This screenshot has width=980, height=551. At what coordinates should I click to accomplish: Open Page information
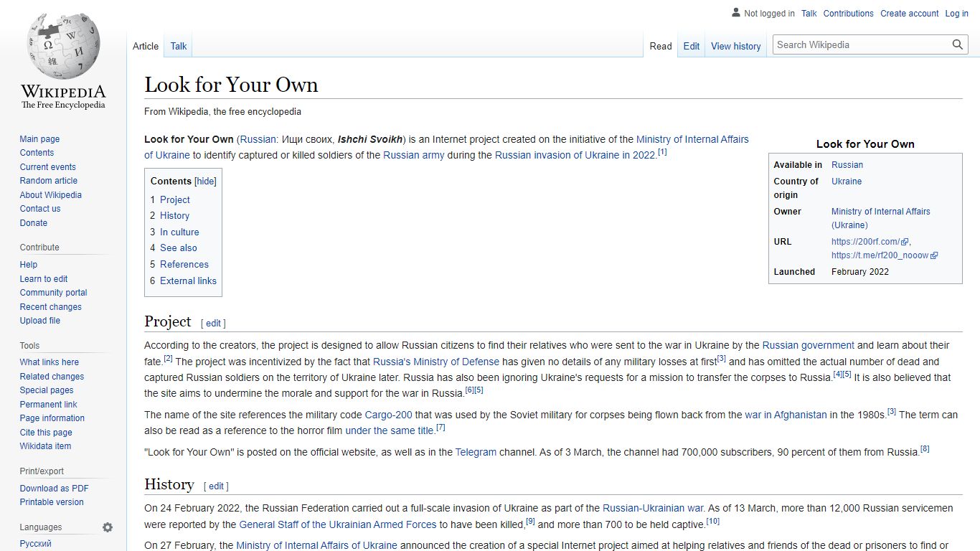click(x=52, y=418)
